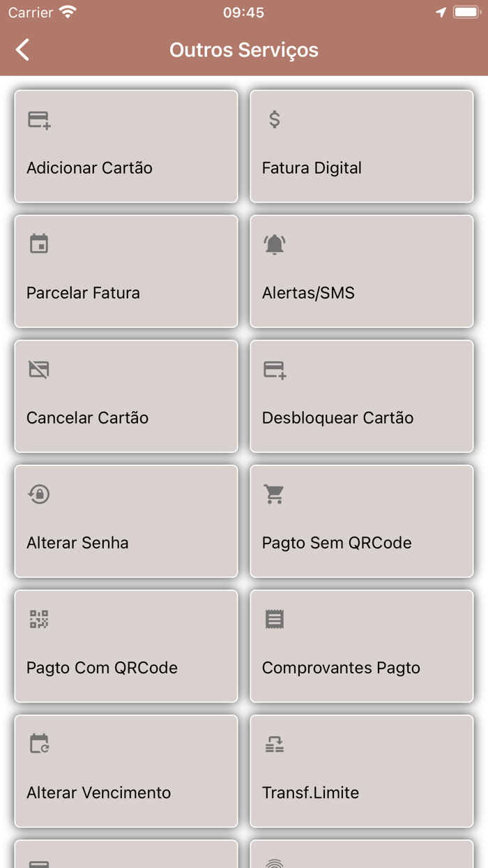Click the card icon on Desbloquear Cartão
The height and width of the screenshot is (868, 488).
click(x=275, y=368)
